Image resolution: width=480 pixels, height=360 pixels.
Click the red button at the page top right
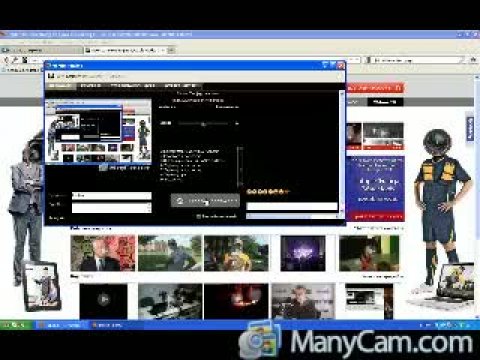[374, 88]
